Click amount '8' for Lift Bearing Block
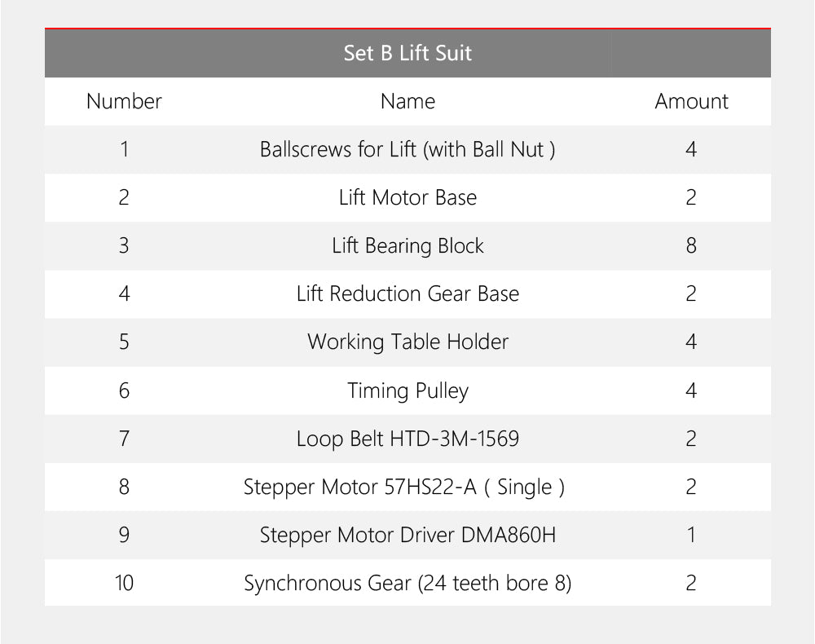The width and height of the screenshot is (815, 644). pos(691,246)
